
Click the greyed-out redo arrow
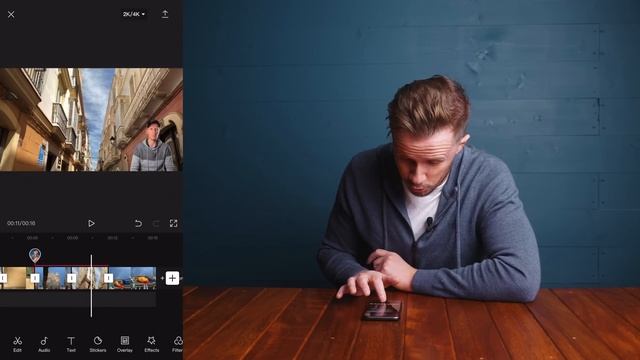(156, 223)
